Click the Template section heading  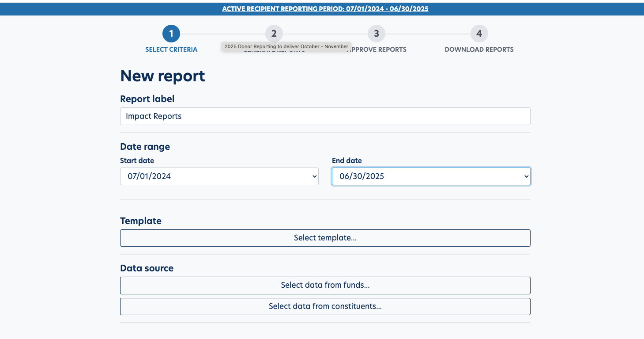tap(141, 221)
